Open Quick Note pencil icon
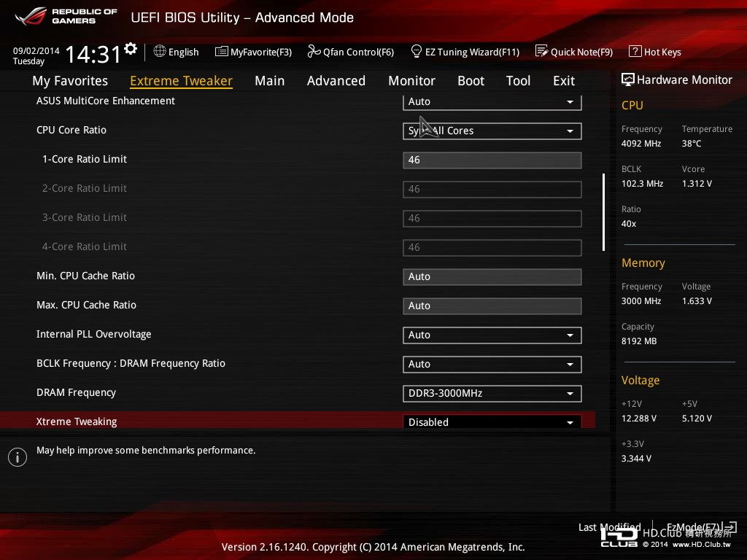The width and height of the screenshot is (747, 560). point(542,51)
